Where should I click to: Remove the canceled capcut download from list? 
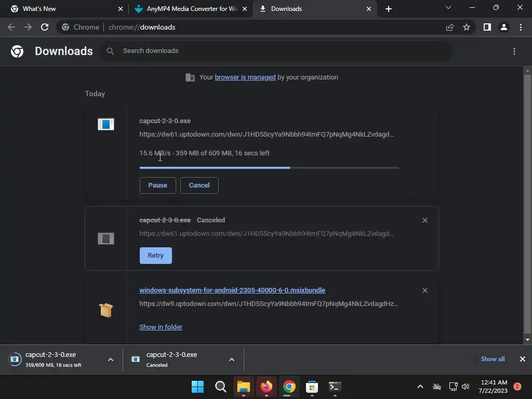pos(425,220)
